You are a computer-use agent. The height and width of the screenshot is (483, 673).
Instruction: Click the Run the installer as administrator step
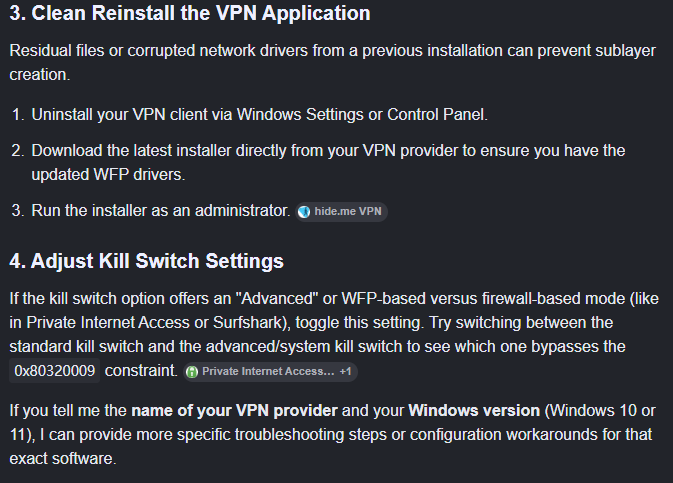tap(161, 211)
